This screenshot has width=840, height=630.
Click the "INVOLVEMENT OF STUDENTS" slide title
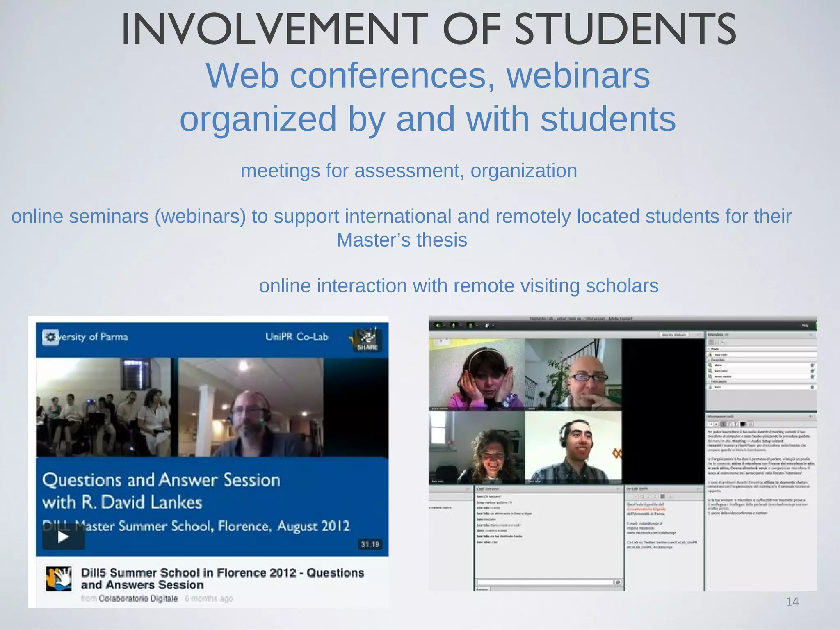point(429,29)
